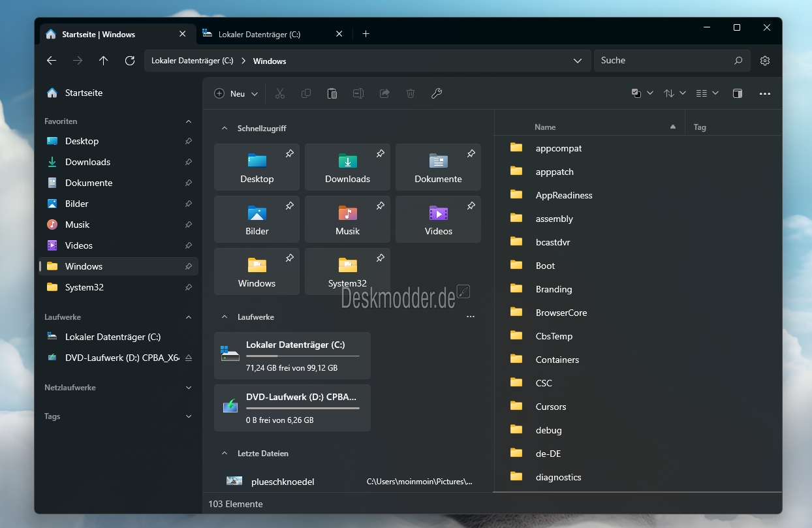Unpin Dokumente tile in Schnellzugriff

(471, 154)
